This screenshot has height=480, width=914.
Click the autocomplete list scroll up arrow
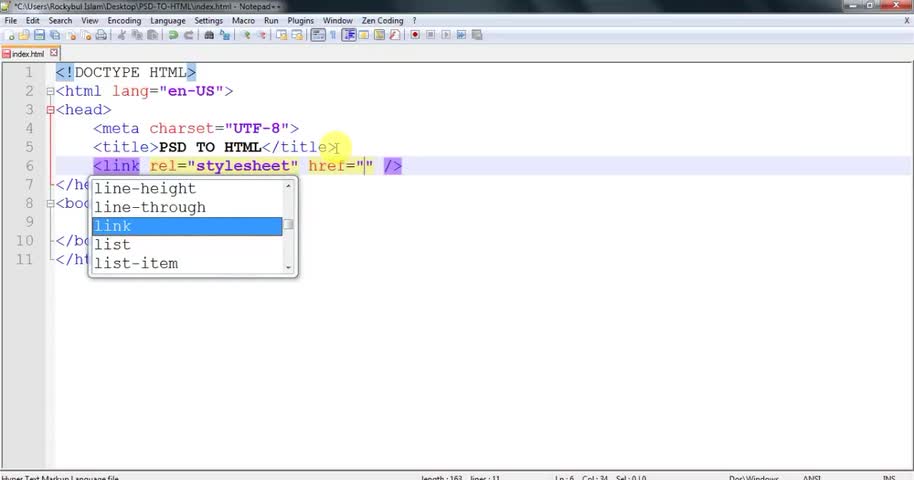coord(288,185)
